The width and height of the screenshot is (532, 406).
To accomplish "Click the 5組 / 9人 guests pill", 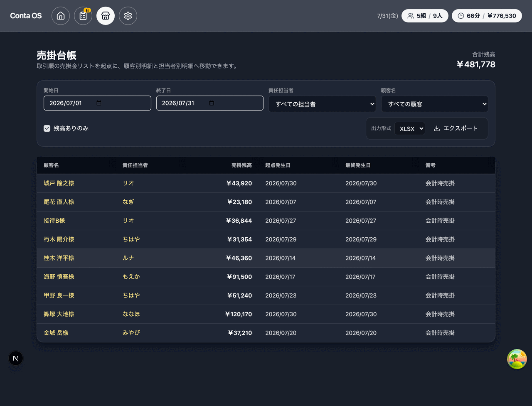I will coord(425,16).
